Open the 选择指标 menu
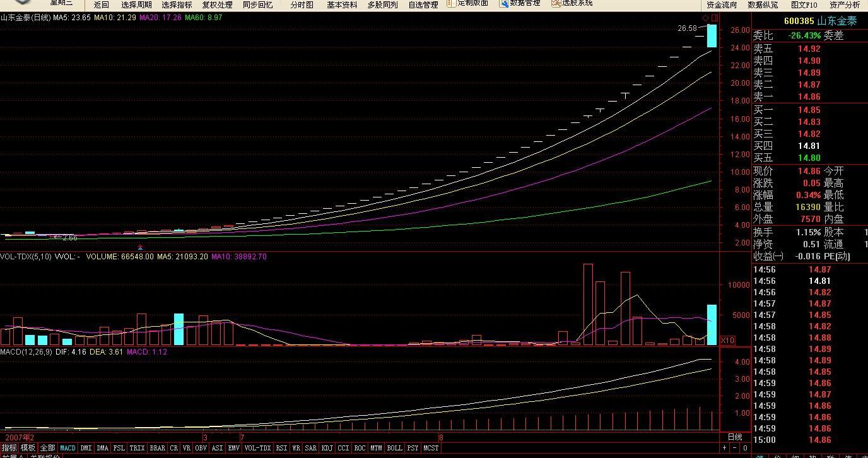 point(177,4)
